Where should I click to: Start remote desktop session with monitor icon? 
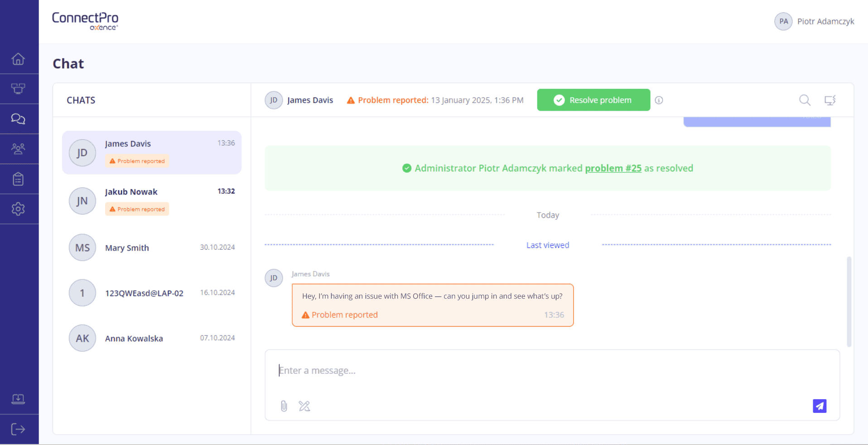(830, 100)
